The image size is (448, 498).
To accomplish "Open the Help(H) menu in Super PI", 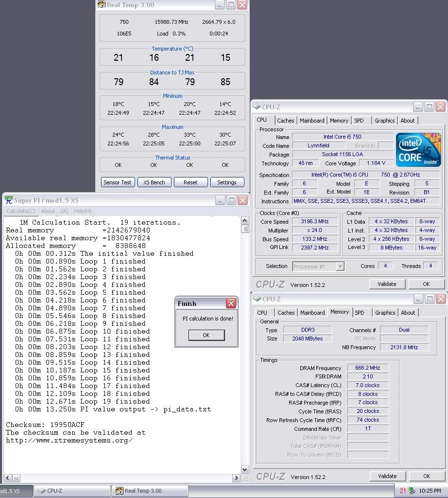I will 83,211.
